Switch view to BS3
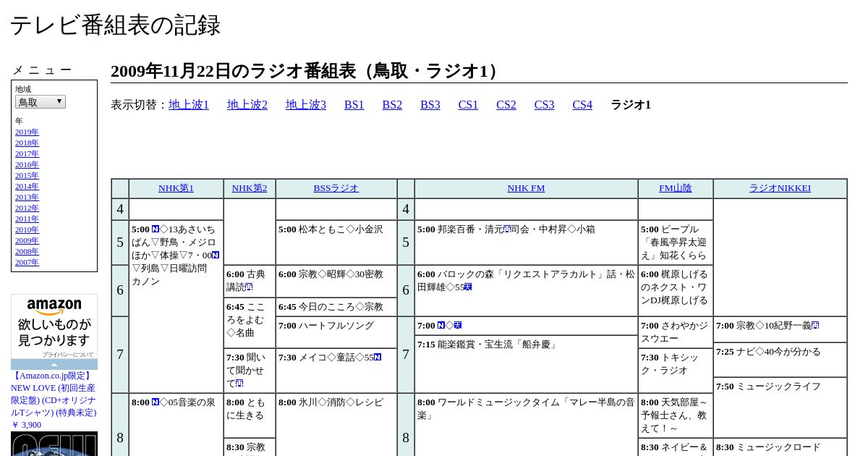The image size is (868, 456). (x=430, y=105)
